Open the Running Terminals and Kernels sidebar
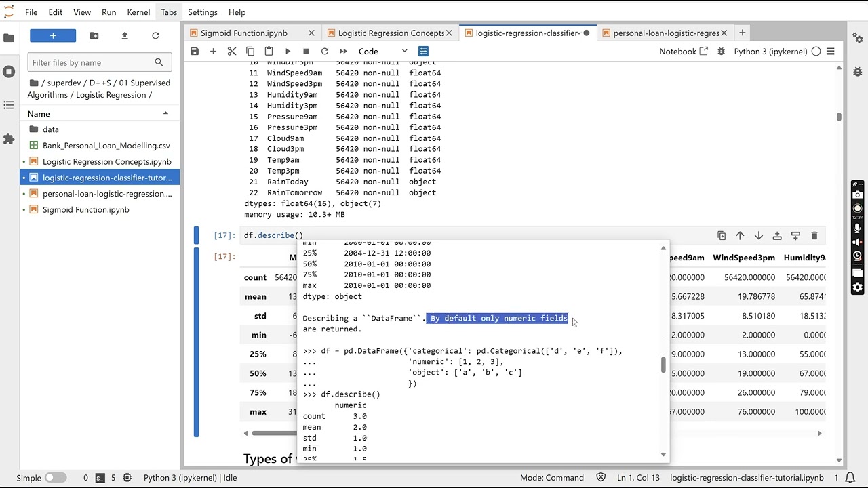868x488 pixels. click(x=9, y=71)
